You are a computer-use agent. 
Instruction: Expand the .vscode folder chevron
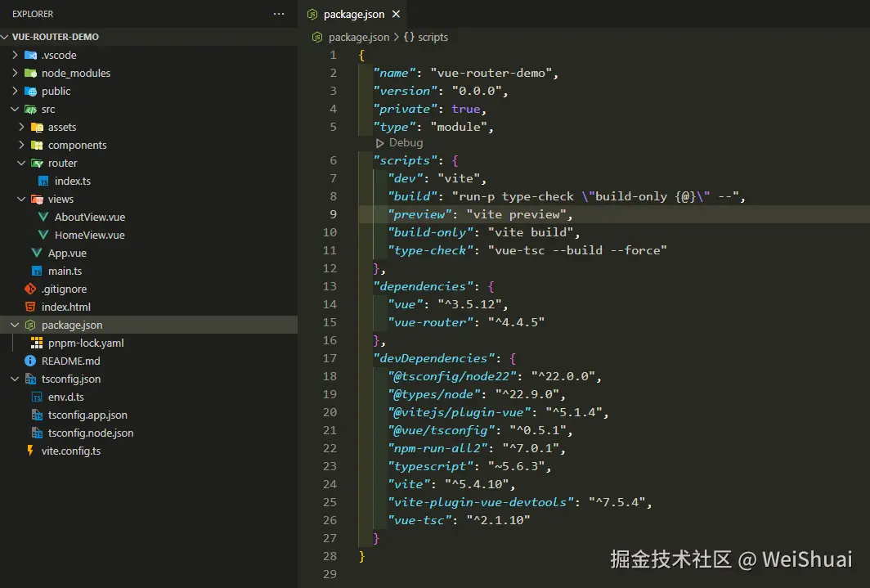15,55
